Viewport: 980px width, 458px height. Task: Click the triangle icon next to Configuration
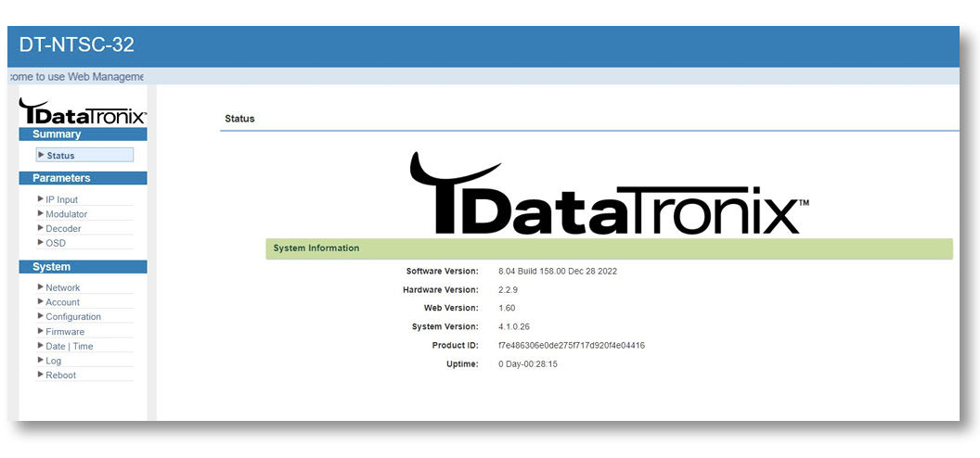coord(41,316)
